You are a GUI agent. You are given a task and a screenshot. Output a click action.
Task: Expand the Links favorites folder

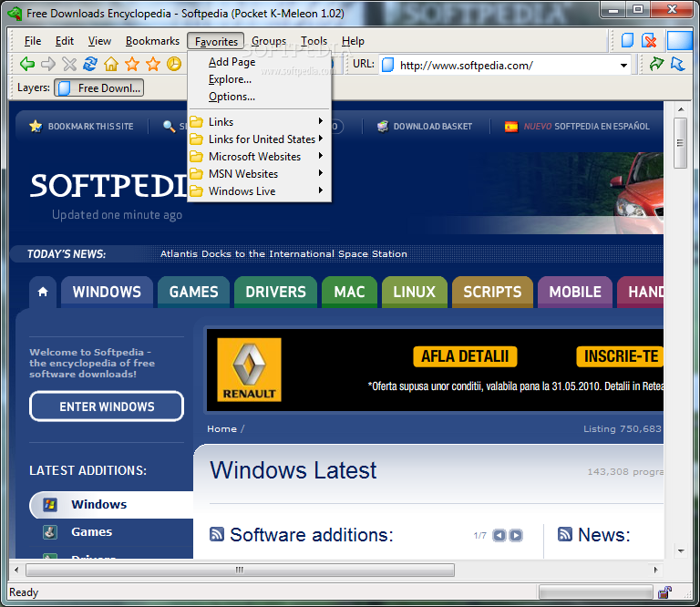pos(260,121)
